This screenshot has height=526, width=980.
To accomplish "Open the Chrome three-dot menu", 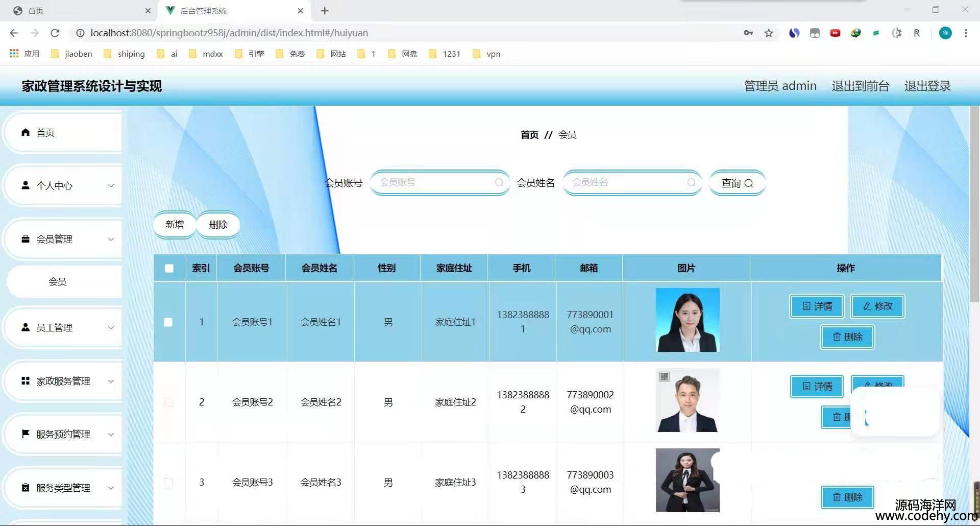I will [966, 33].
